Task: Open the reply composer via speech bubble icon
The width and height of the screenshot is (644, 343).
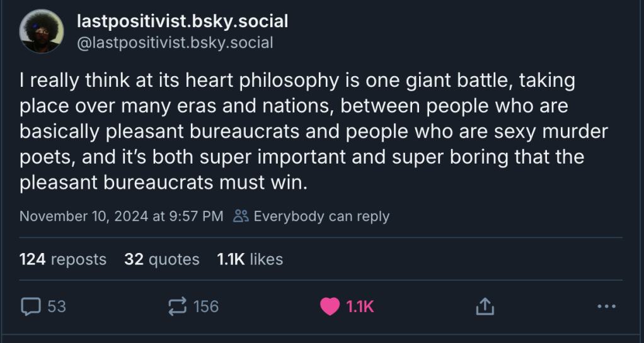Action: (31, 306)
